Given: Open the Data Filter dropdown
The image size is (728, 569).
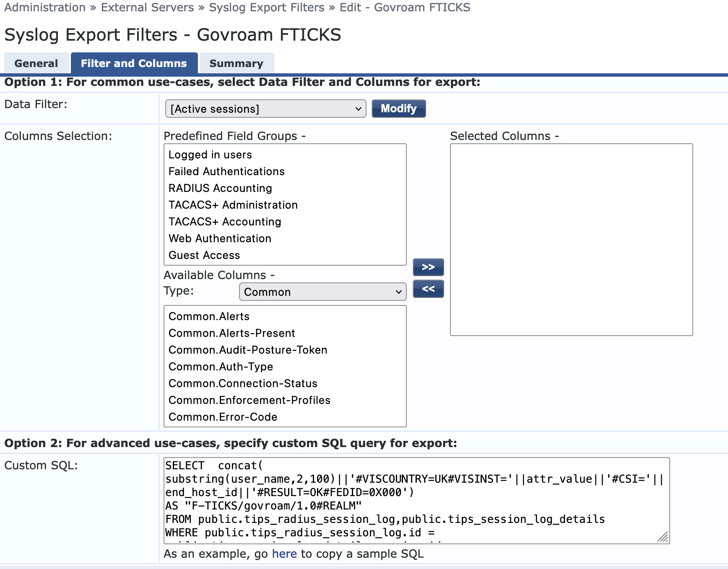Looking at the screenshot, I should click(x=265, y=109).
